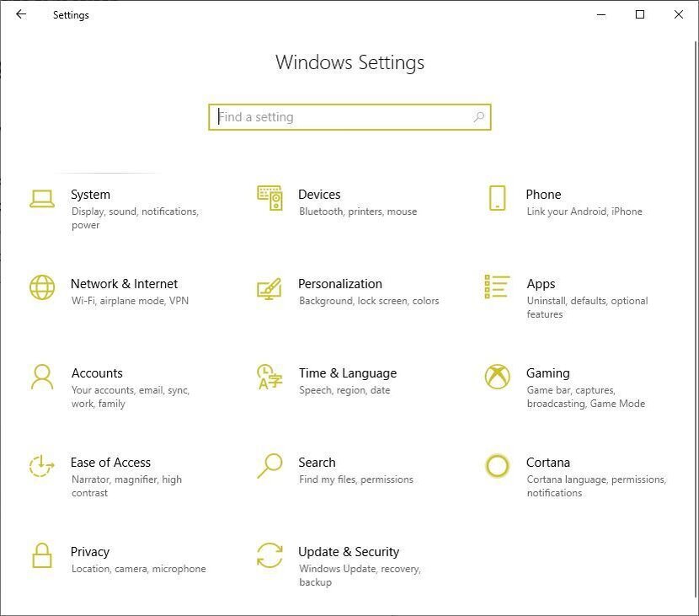
Task: Click the Accounts person icon
Action: pyautogui.click(x=42, y=377)
